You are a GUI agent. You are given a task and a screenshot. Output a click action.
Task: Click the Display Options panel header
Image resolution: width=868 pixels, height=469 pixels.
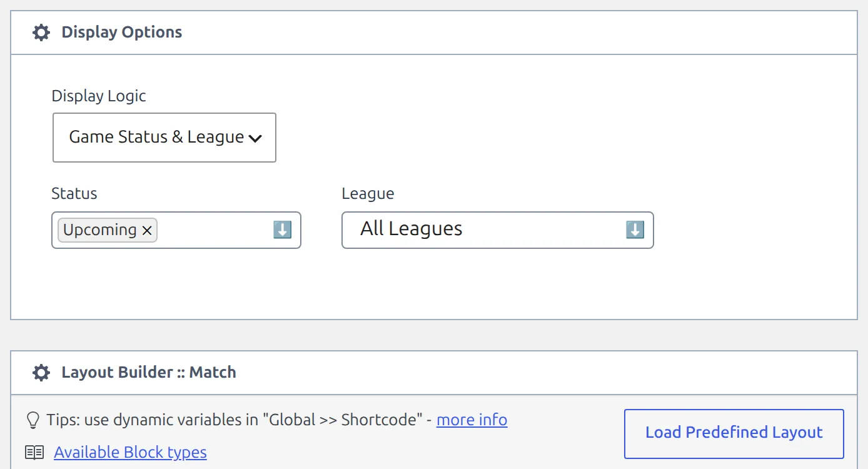434,33
